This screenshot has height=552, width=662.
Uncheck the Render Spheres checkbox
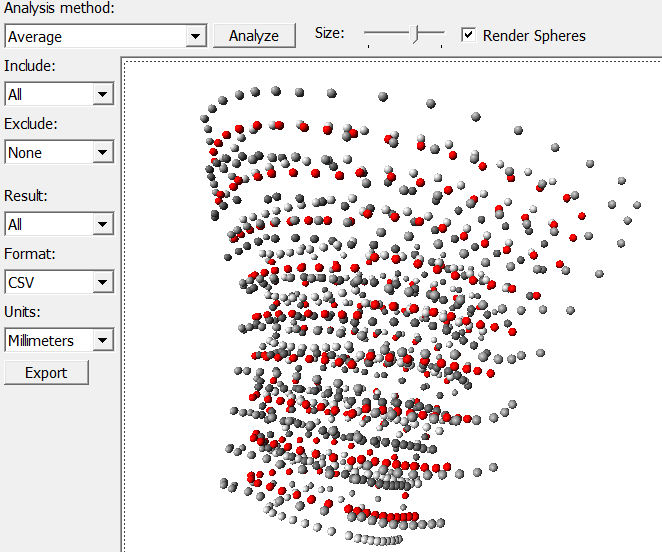click(468, 35)
